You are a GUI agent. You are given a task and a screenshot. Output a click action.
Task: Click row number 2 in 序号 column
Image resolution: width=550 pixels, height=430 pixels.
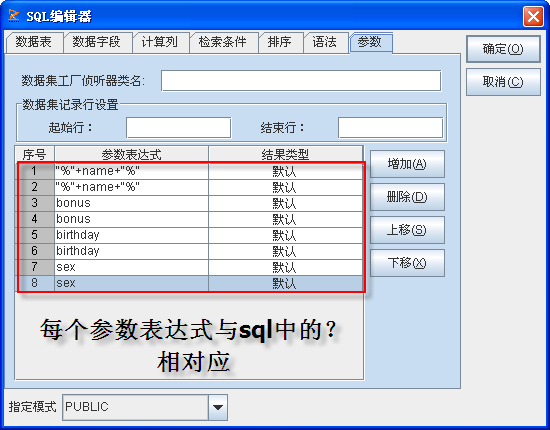tap(34, 187)
